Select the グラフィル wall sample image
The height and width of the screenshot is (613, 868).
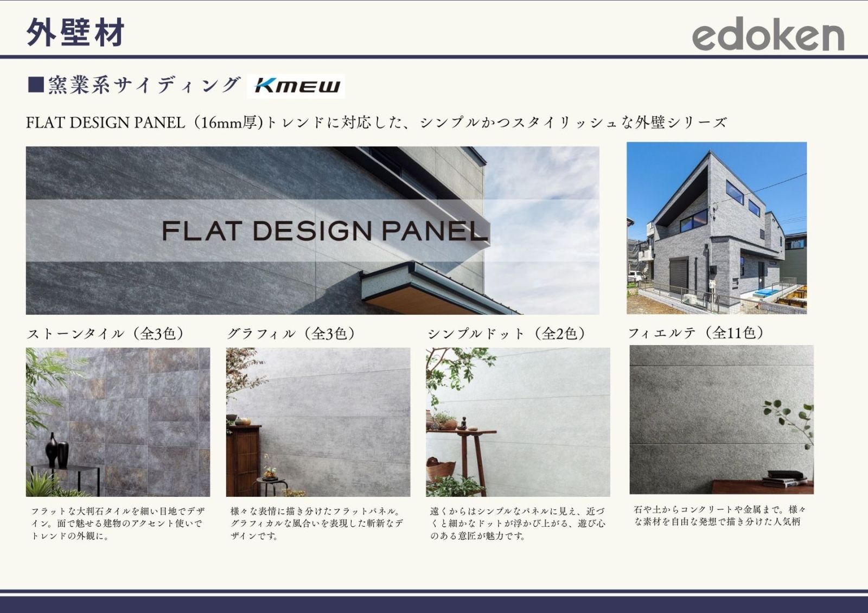318,422
